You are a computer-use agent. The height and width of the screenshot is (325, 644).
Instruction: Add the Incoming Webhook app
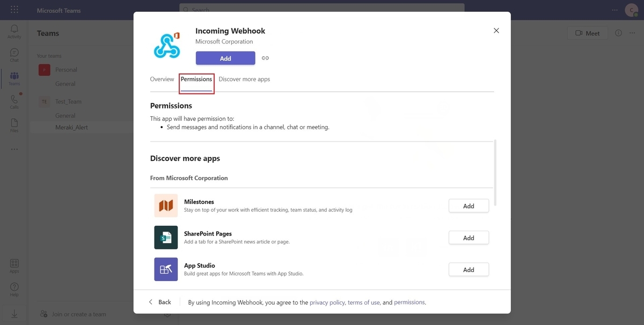coord(225,58)
